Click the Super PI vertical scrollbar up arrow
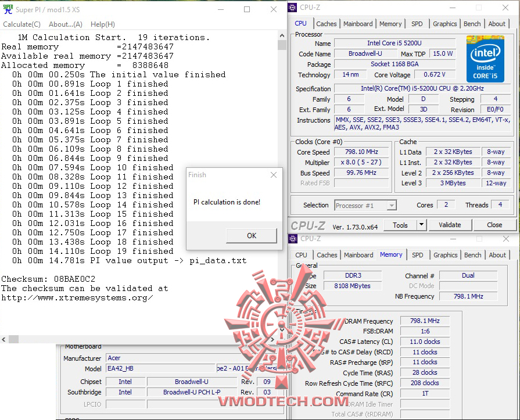 [x=282, y=35]
